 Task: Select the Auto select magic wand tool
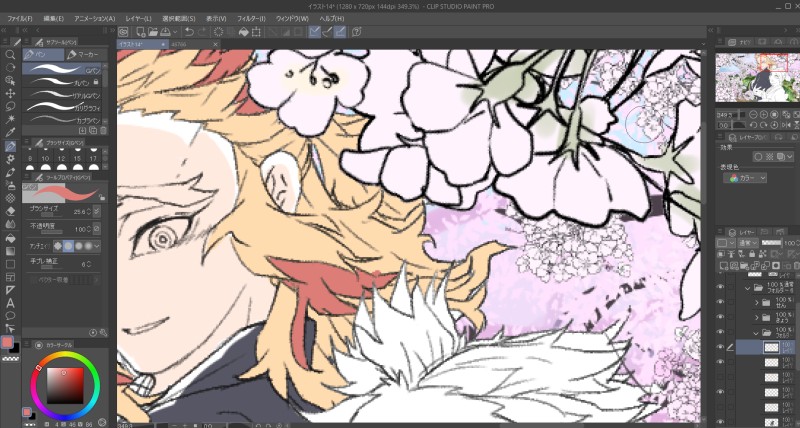(10, 119)
